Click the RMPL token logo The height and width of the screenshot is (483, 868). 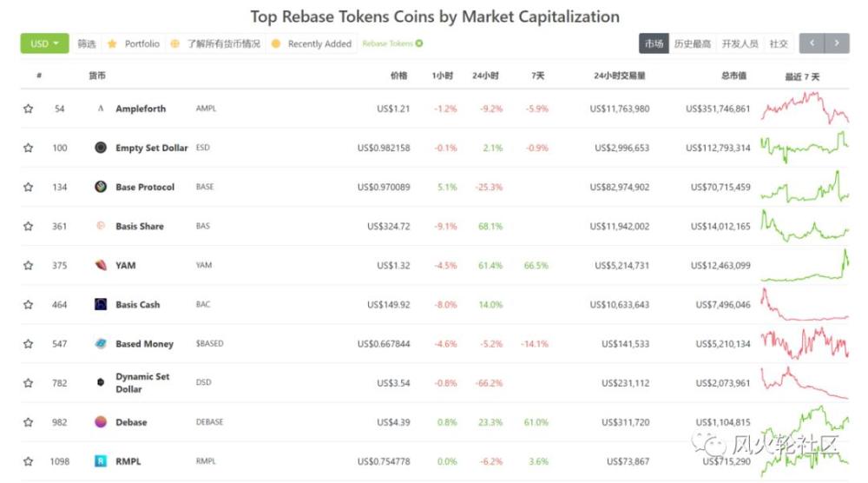pyautogui.click(x=101, y=461)
